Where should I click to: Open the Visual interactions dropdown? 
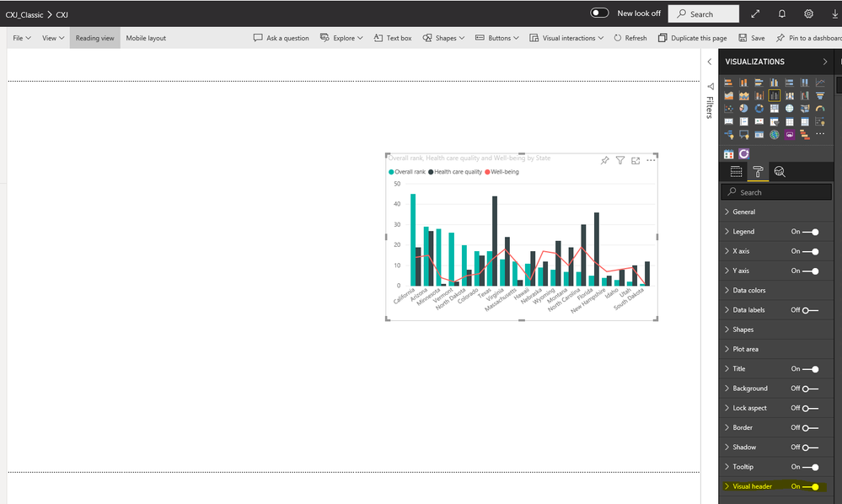click(x=566, y=38)
